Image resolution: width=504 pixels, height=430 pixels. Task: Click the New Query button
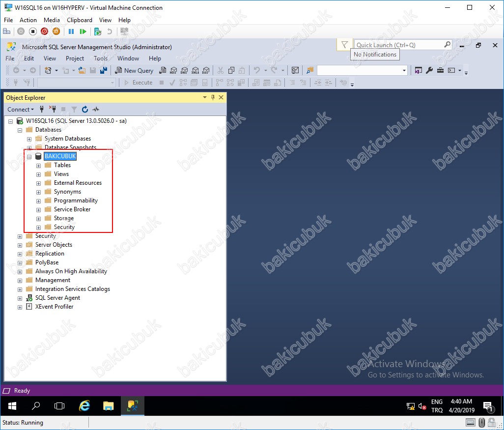pyautogui.click(x=134, y=70)
